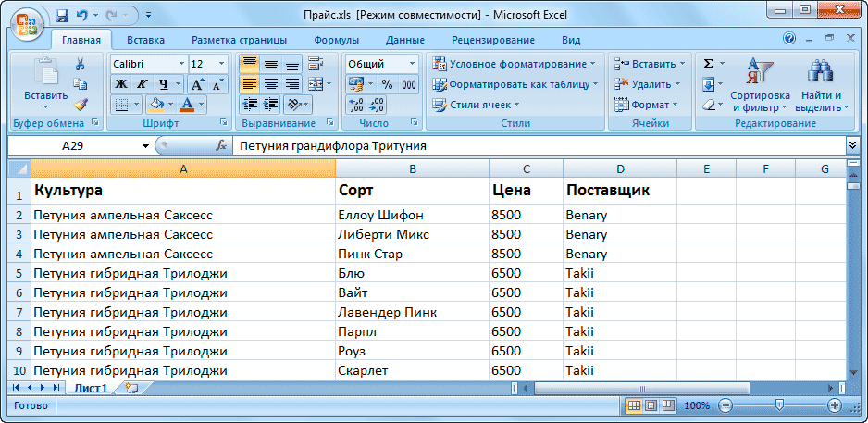868x423 pixels.
Task: Click the Сортировка и фильтр button
Action: [760, 88]
